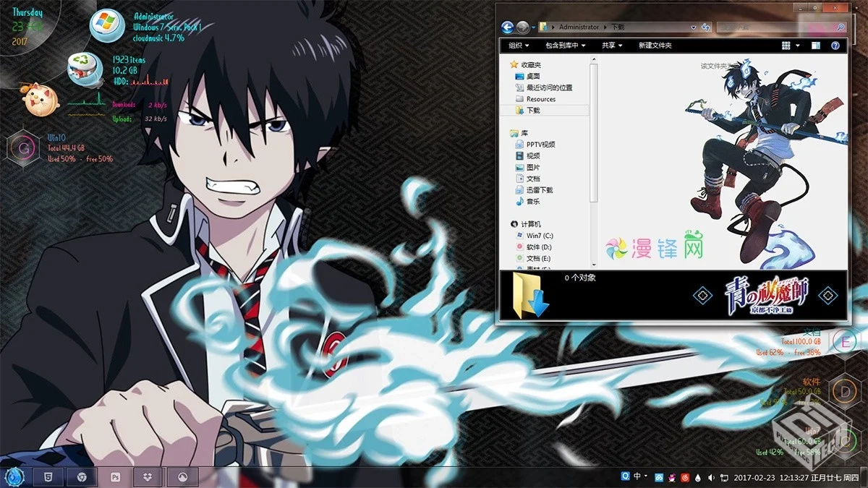The width and height of the screenshot is (868, 488).
Task: Click the Explorer help question mark icon
Action: tap(835, 46)
